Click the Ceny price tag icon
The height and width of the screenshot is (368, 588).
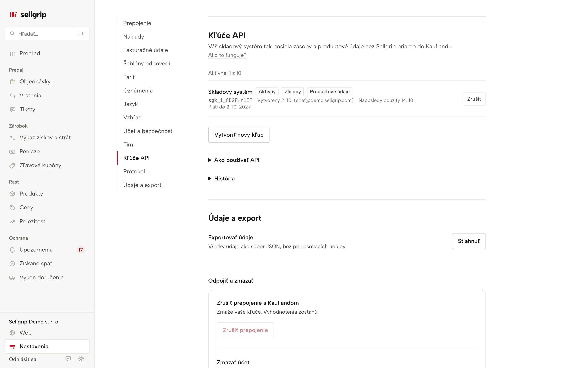tap(12, 208)
